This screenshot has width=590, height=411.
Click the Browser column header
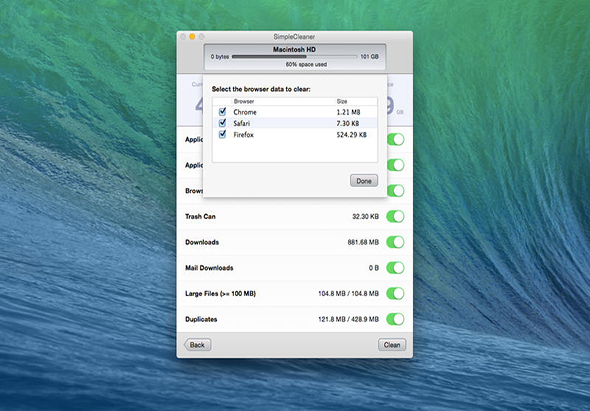pos(244,101)
